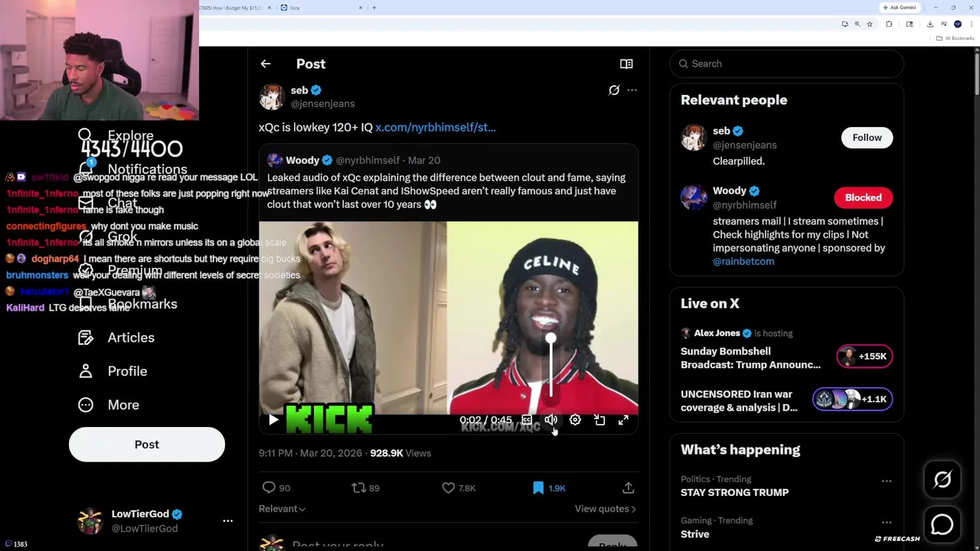Open the video settings gear

point(575,420)
